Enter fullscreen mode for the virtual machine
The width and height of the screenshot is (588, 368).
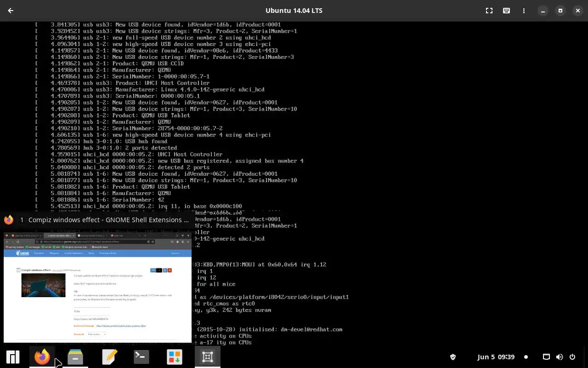point(489,11)
